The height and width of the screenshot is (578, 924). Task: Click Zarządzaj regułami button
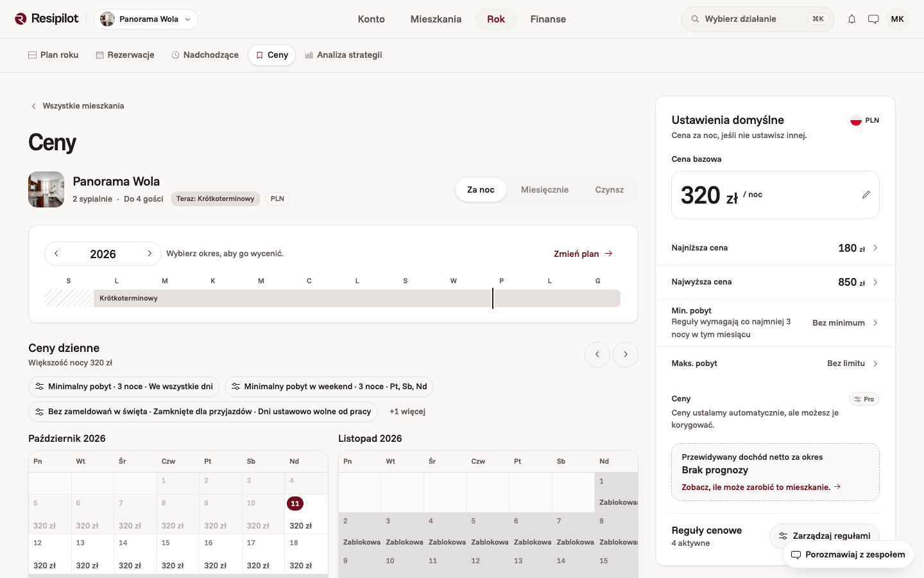point(825,536)
